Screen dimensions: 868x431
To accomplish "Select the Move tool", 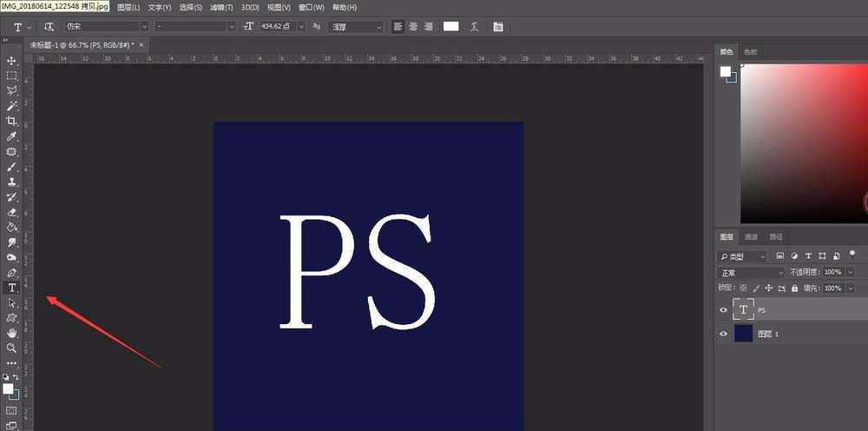I will pos(12,61).
